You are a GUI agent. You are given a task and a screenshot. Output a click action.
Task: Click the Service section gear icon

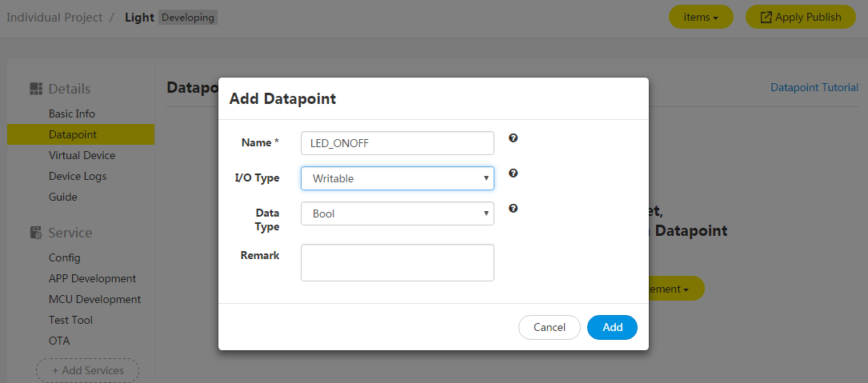pos(36,233)
